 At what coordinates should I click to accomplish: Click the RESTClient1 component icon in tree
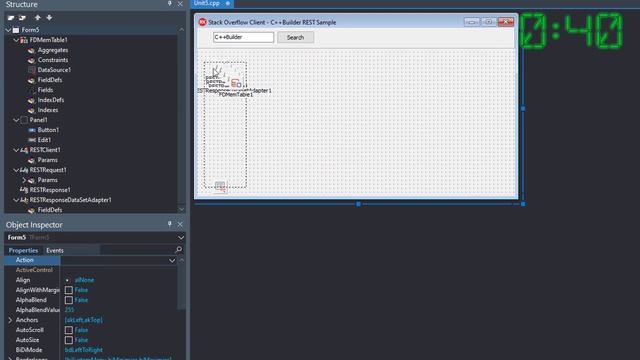pyautogui.click(x=24, y=150)
